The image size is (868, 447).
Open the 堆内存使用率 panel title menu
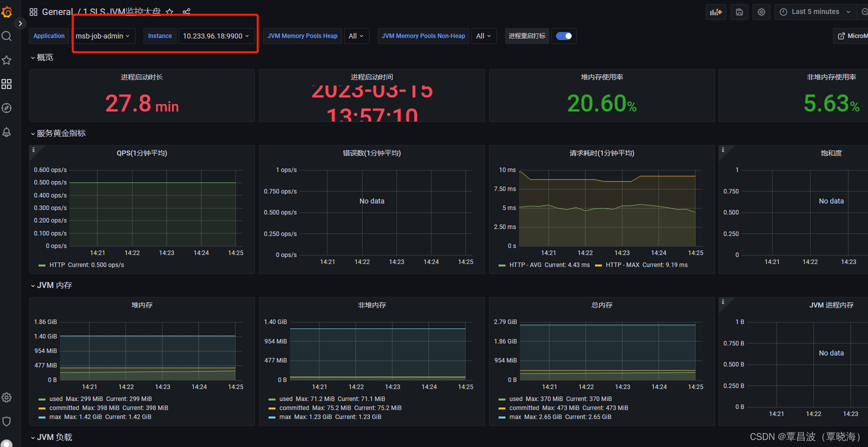tap(602, 77)
